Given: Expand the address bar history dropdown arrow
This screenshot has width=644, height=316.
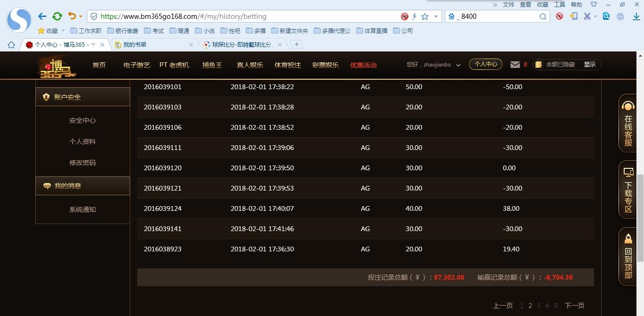Looking at the screenshot, I should 436,17.
